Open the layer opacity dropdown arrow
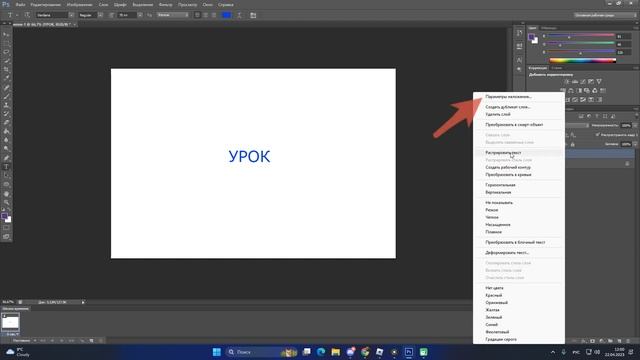 [635, 125]
